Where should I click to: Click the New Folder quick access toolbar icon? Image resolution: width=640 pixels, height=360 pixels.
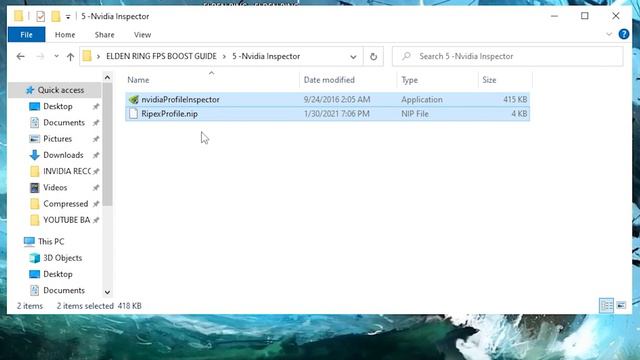(x=56, y=16)
